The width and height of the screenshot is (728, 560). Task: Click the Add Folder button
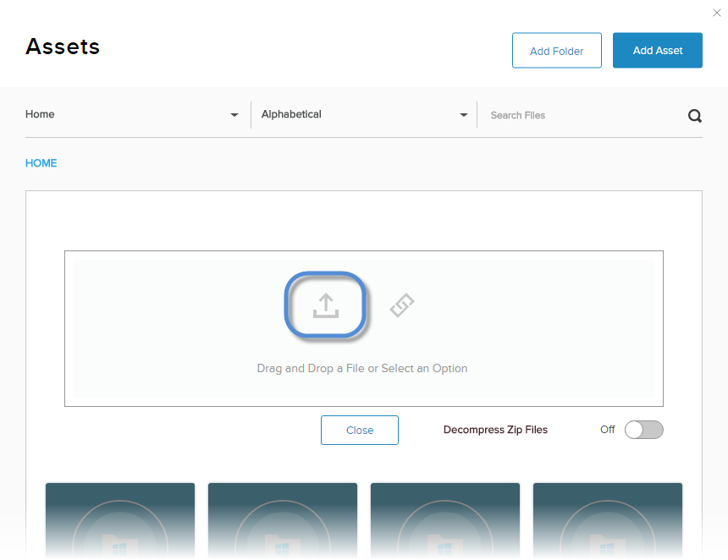[557, 51]
